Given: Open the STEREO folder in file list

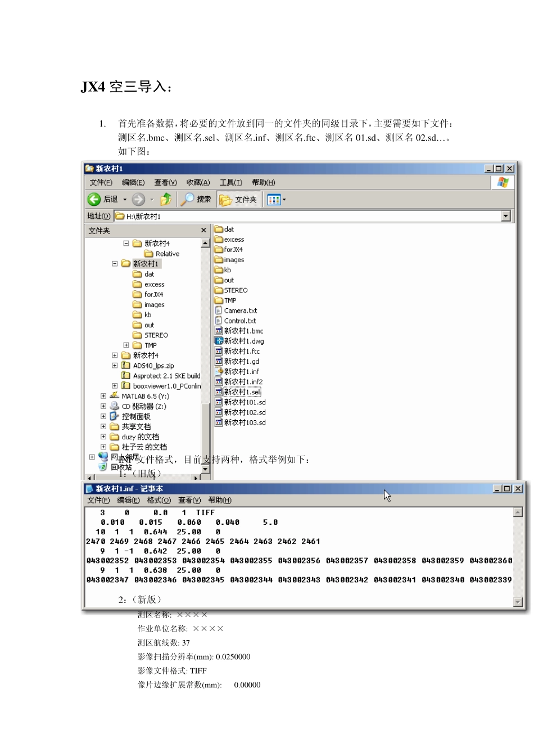Looking at the screenshot, I should pyautogui.click(x=231, y=290).
